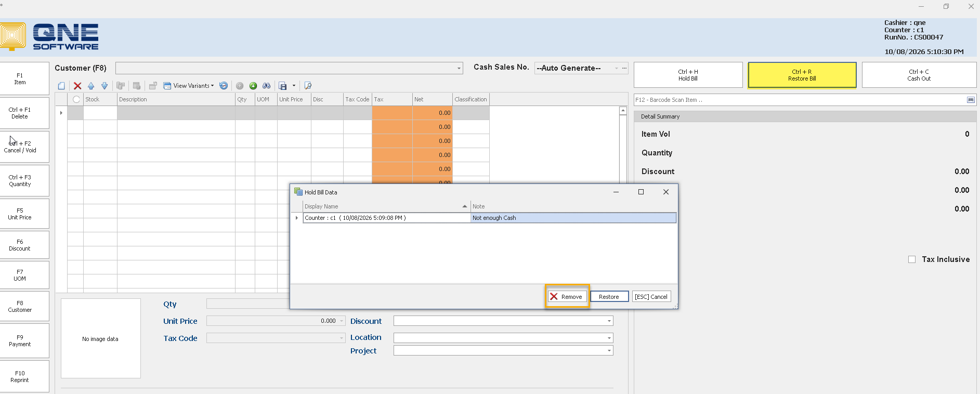This screenshot has height=394, width=980.
Task: Click the ellipsis button beside Cash Sales No.
Action: coord(624,68)
